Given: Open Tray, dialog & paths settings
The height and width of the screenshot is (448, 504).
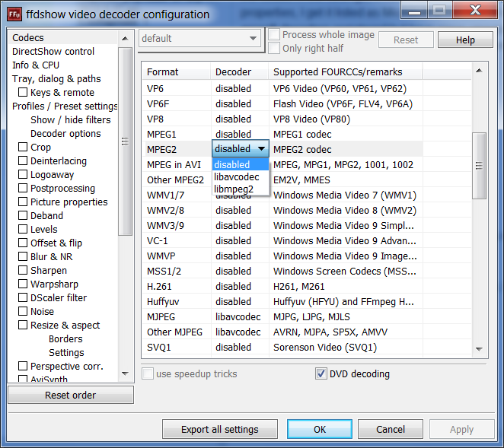Looking at the screenshot, I should coord(56,79).
